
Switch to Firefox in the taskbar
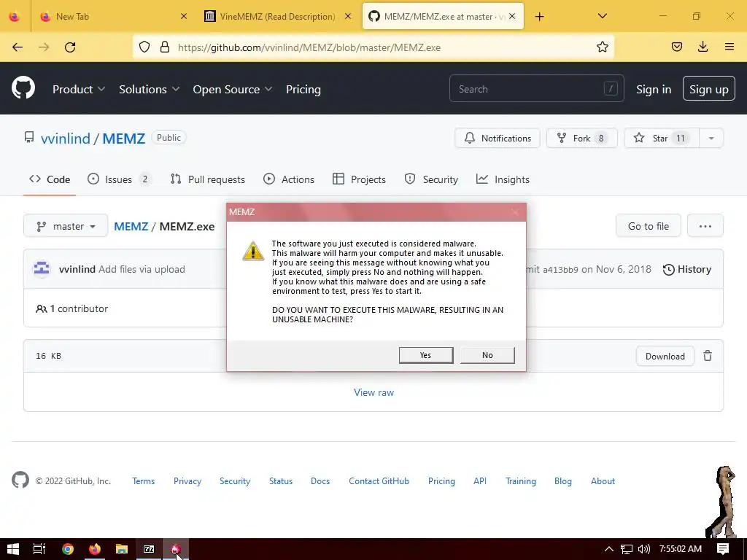point(95,549)
